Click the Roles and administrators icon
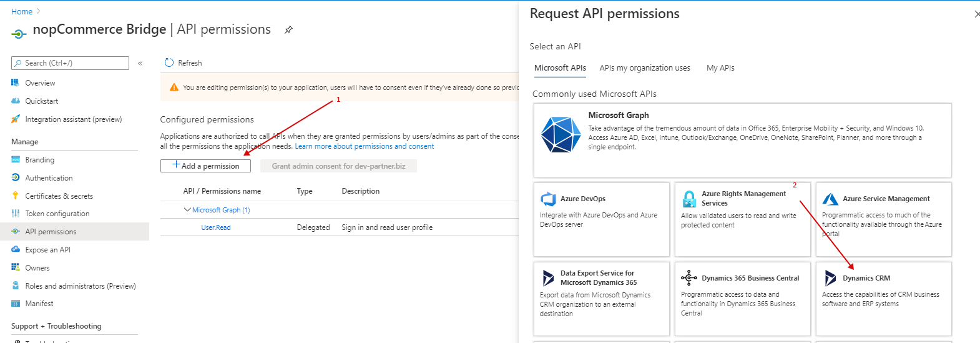This screenshot has width=980, height=343. tap(16, 286)
